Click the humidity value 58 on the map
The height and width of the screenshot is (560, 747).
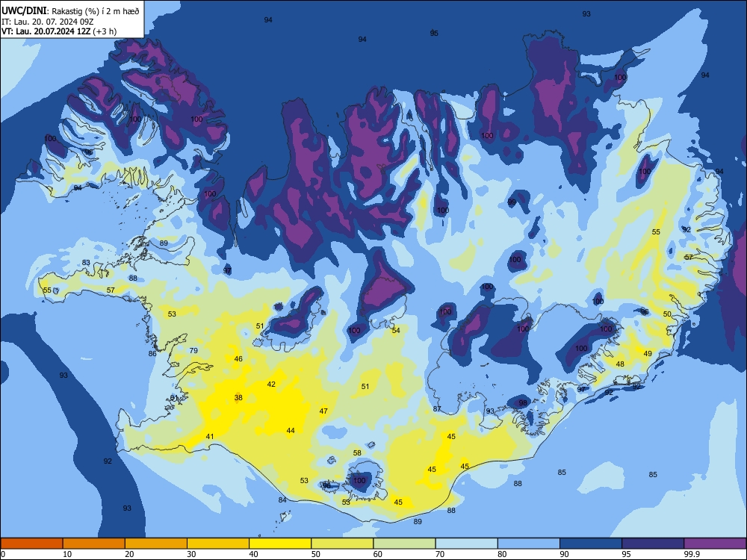pos(357,453)
